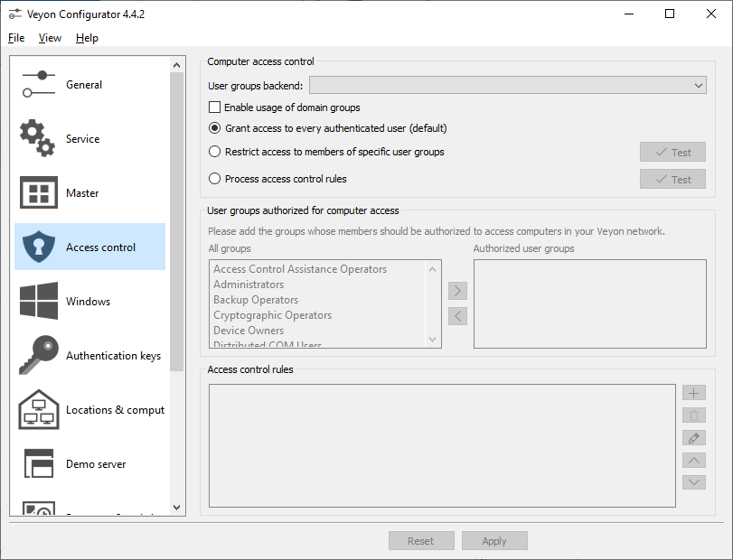Select Backup Operators group
This screenshot has height=560, width=733.
point(256,300)
